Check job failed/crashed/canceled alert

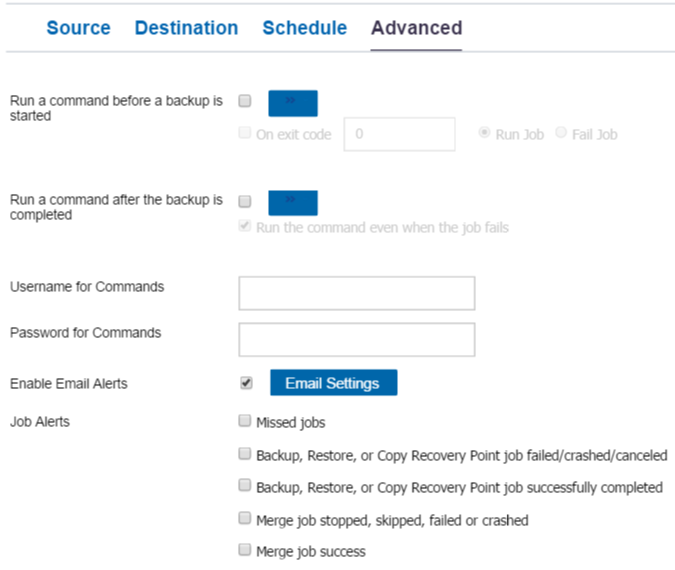[x=245, y=453]
